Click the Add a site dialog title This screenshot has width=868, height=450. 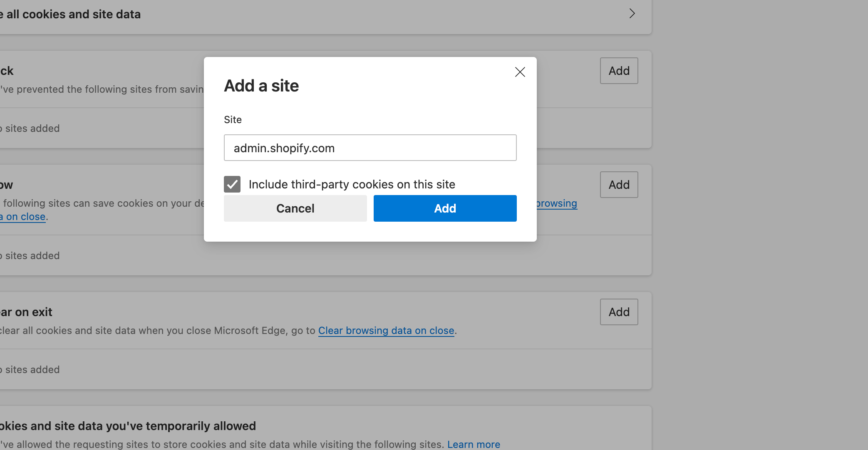(x=261, y=86)
